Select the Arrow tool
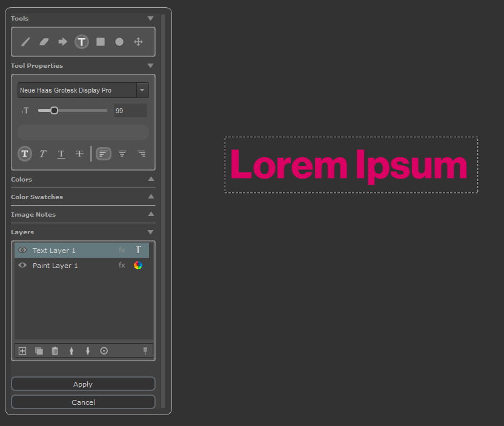Image resolution: width=504 pixels, height=426 pixels. 62,42
